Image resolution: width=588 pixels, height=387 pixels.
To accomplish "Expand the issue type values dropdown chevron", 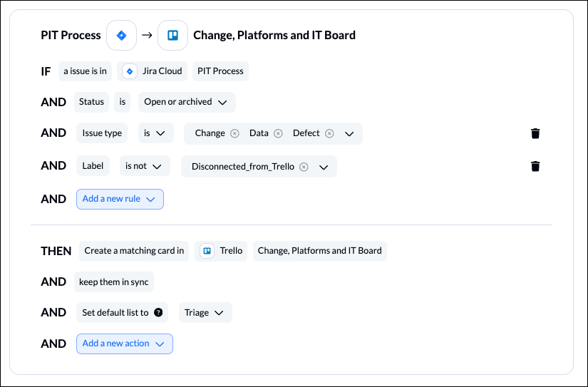I will pyautogui.click(x=349, y=134).
